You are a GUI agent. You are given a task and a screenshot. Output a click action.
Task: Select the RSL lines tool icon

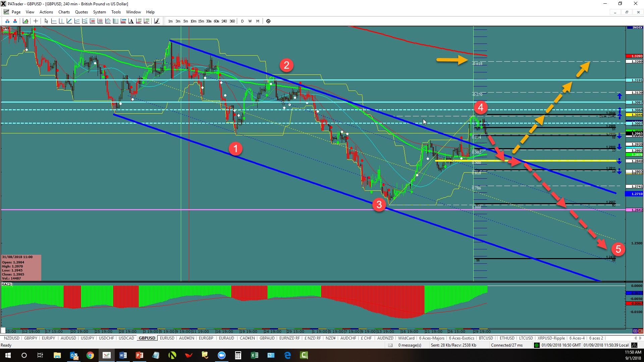coord(147,21)
